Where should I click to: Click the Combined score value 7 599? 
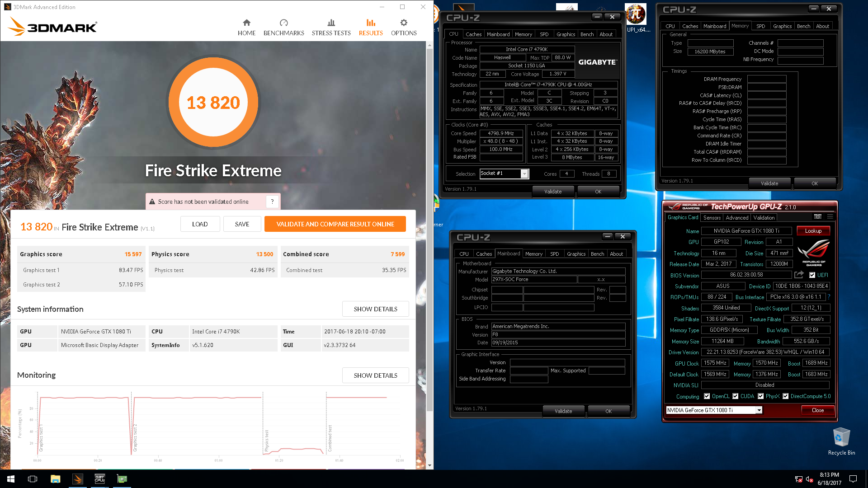point(398,254)
